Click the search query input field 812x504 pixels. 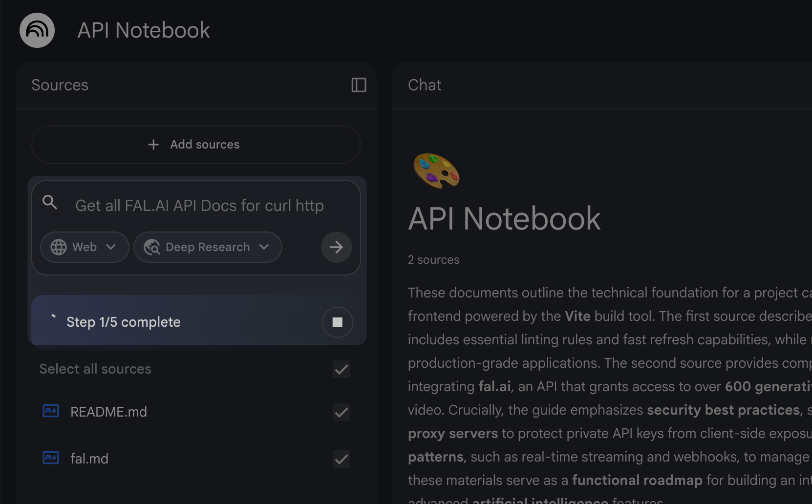pos(199,206)
